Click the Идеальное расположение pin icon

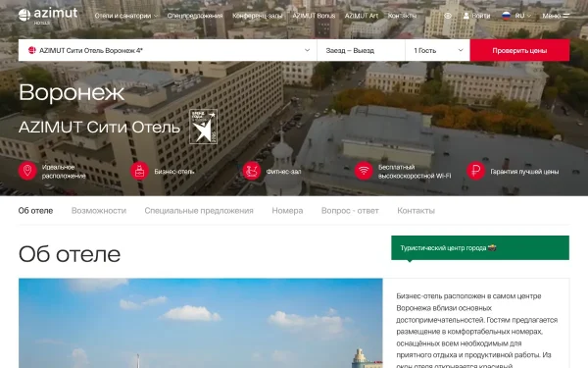pos(27,171)
